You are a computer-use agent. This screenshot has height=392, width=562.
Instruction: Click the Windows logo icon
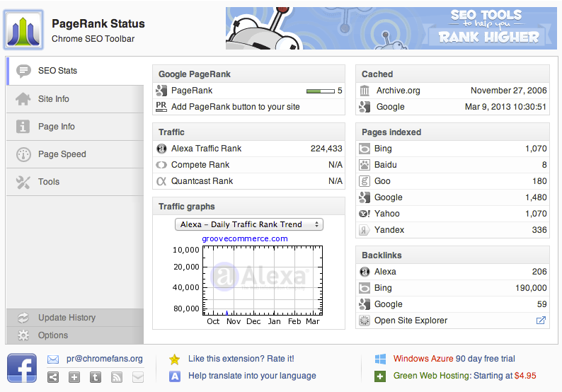380,359
